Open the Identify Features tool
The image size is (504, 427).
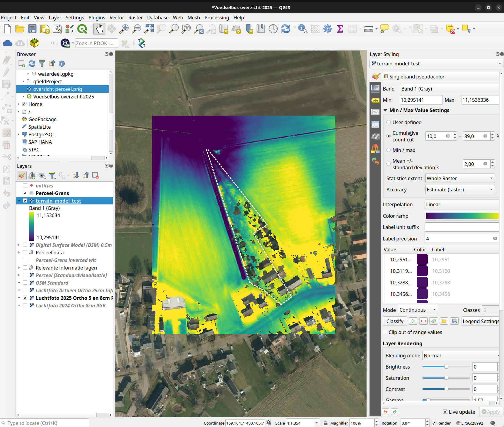pyautogui.click(x=302, y=29)
